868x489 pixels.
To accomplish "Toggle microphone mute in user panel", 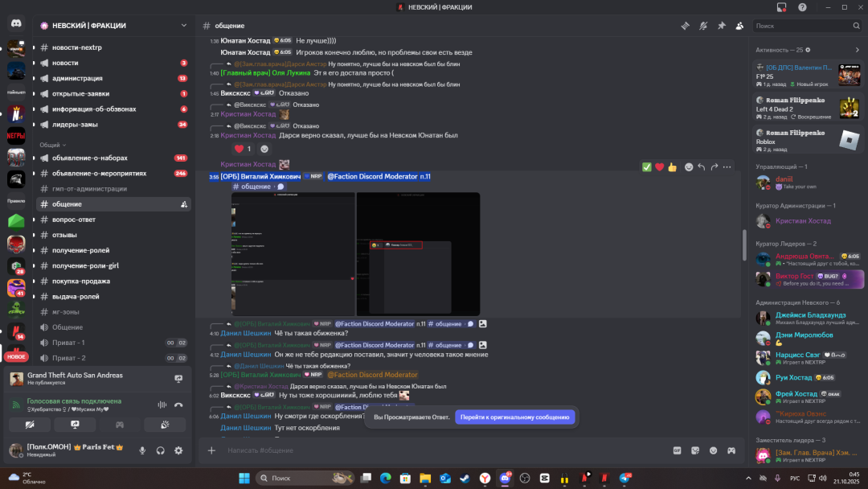I will [143, 451].
